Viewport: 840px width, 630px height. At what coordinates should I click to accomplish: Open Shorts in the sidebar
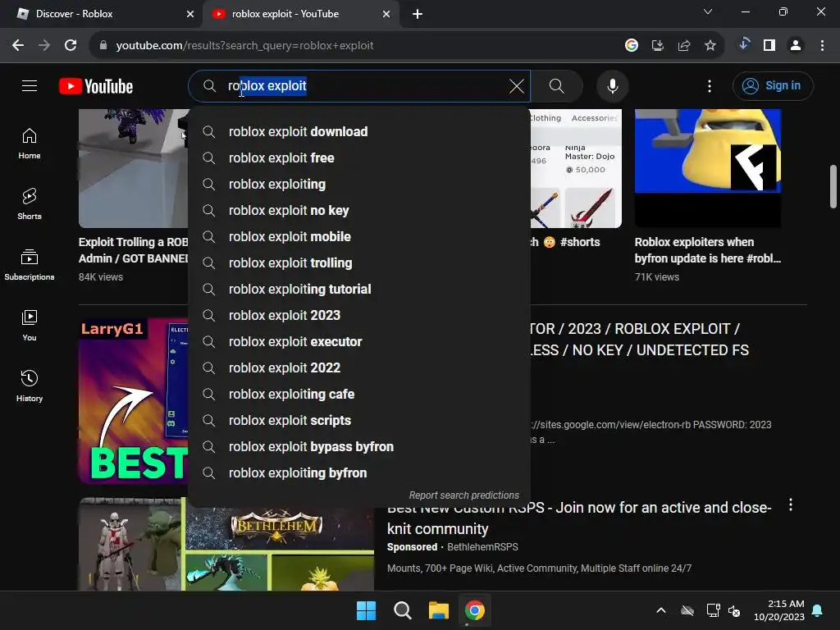click(30, 204)
